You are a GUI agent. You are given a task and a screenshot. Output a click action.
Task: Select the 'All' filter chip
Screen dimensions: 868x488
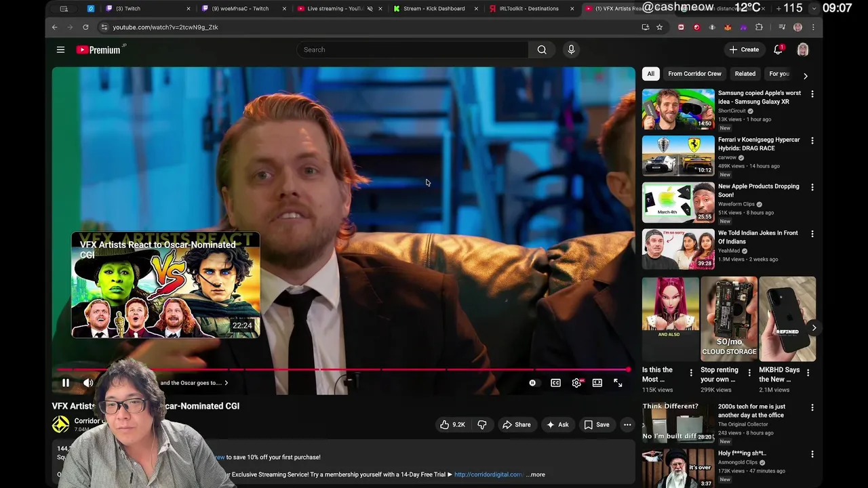pyautogui.click(x=650, y=74)
